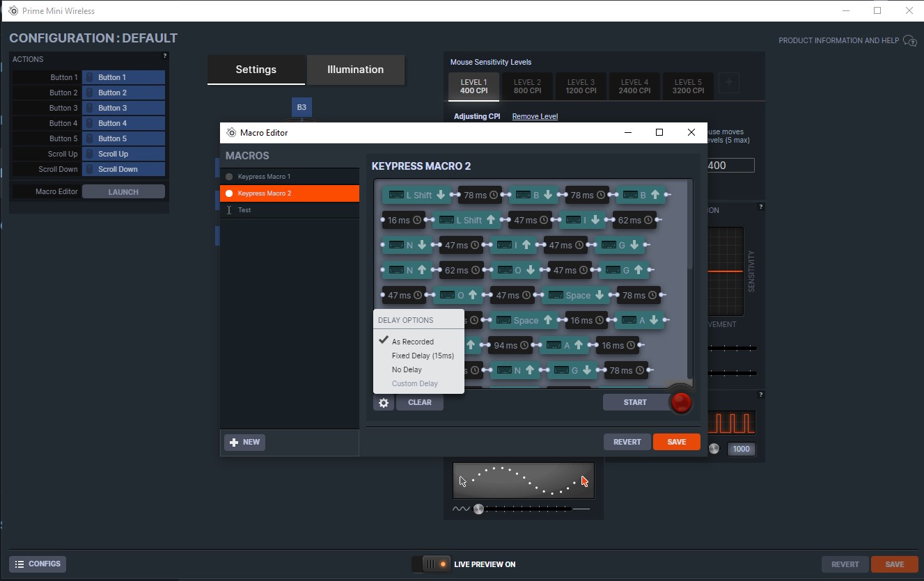
Task: Click the plus icon to add CPI level
Action: point(729,83)
